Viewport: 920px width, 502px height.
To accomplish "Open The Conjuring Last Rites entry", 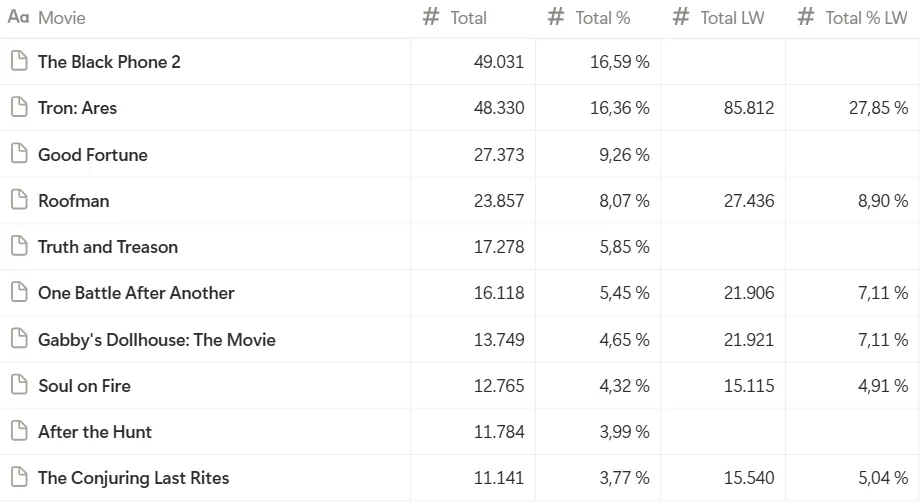I will [133, 478].
